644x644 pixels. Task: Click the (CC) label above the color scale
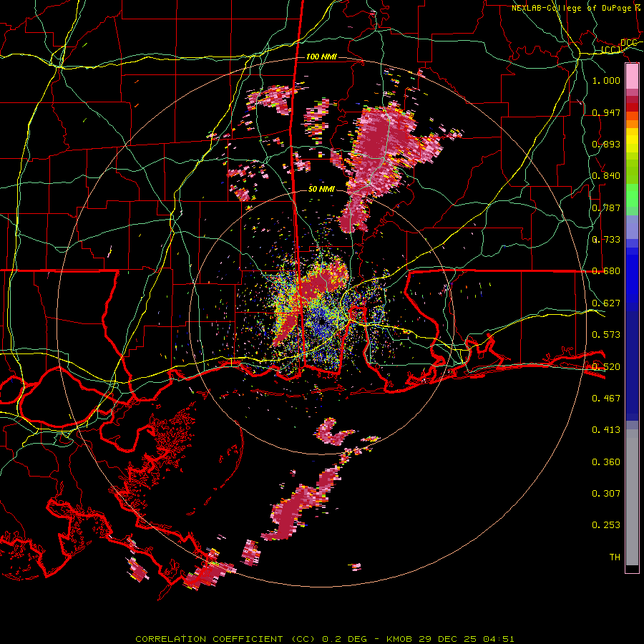(610, 49)
